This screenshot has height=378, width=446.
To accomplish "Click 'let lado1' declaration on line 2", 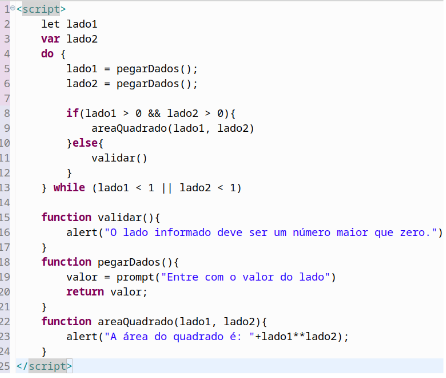I will 69,24.
